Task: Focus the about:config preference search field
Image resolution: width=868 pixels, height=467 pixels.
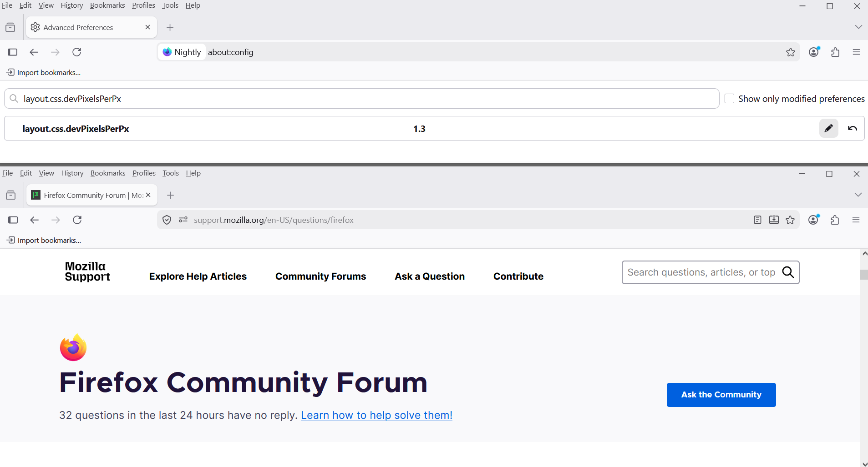Action: (x=361, y=99)
